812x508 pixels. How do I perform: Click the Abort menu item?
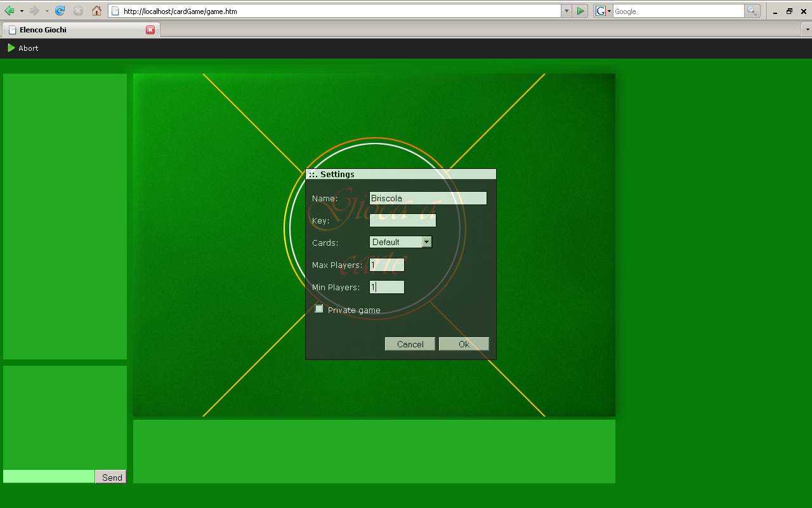pyautogui.click(x=23, y=48)
